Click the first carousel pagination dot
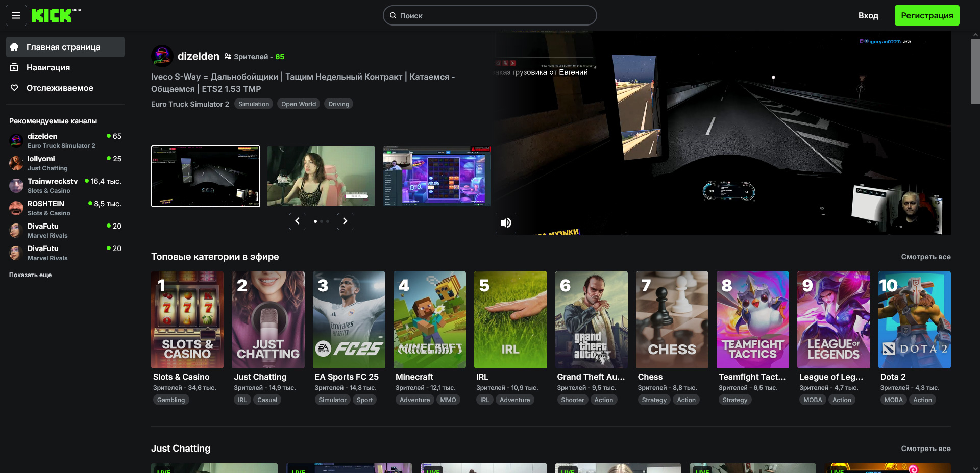980x473 pixels. [x=315, y=221]
